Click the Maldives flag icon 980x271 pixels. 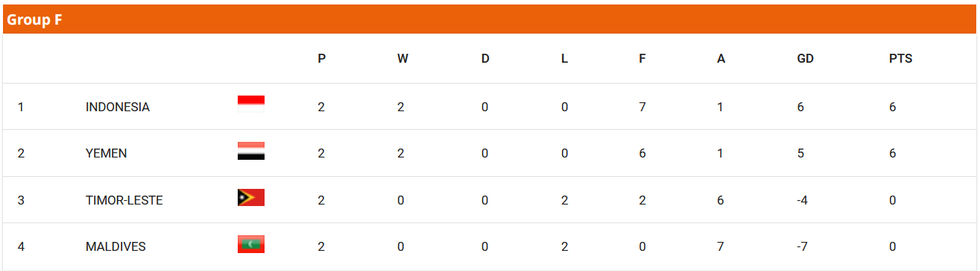coord(251,244)
